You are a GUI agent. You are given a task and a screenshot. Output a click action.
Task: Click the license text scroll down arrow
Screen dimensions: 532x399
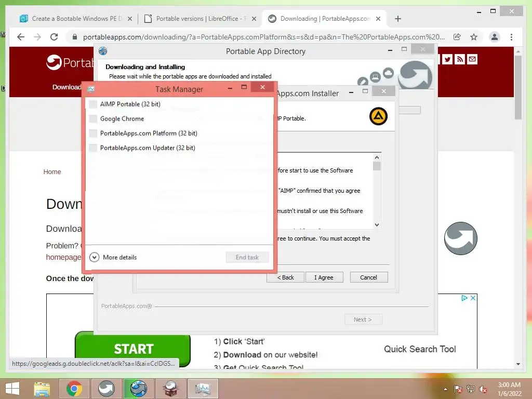point(377,225)
